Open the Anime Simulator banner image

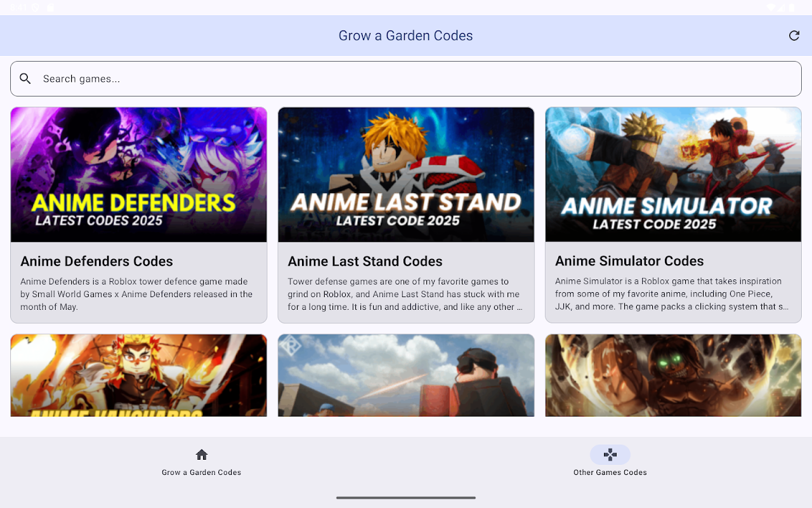(x=674, y=175)
